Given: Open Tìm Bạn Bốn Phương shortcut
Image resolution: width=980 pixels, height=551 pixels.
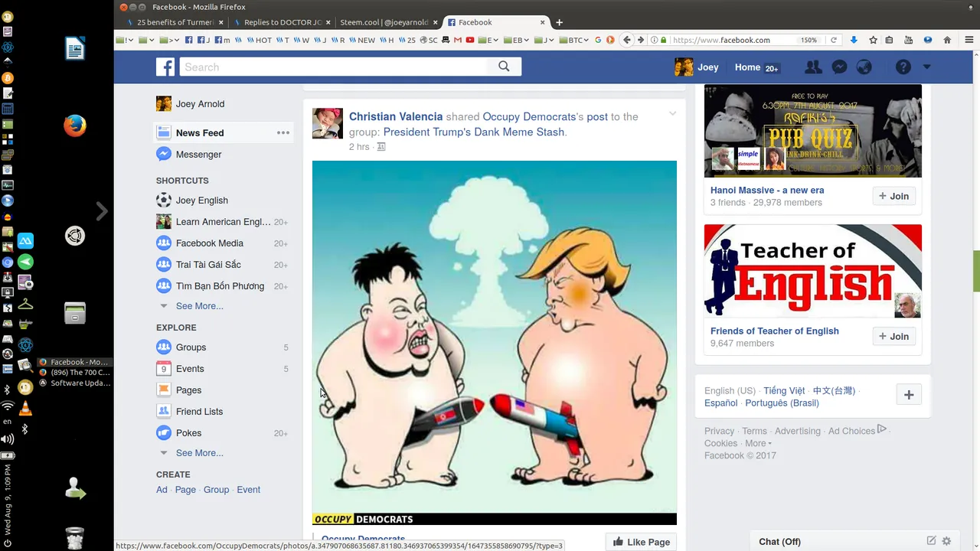Looking at the screenshot, I should click(220, 286).
